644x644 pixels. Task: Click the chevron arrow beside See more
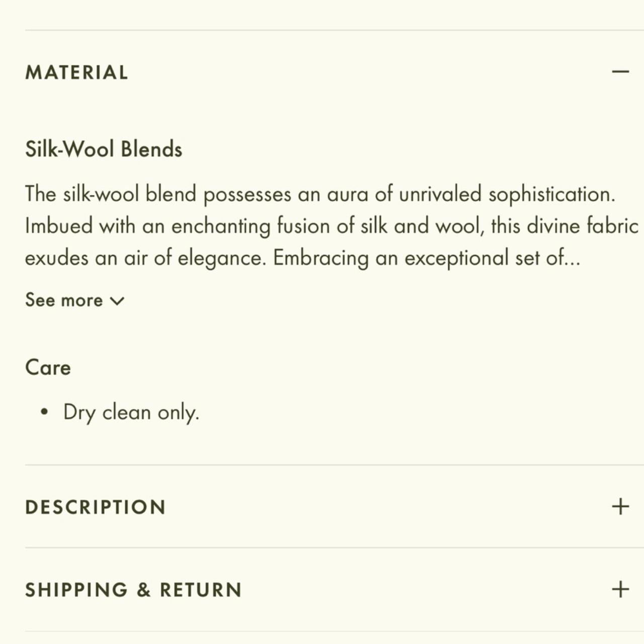[117, 301]
